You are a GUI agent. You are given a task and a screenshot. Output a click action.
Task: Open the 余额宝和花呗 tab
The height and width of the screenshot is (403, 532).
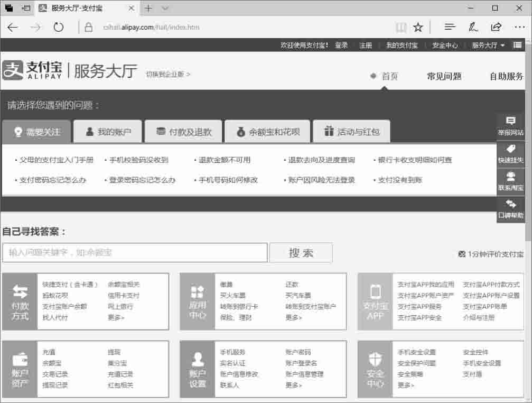tap(268, 132)
